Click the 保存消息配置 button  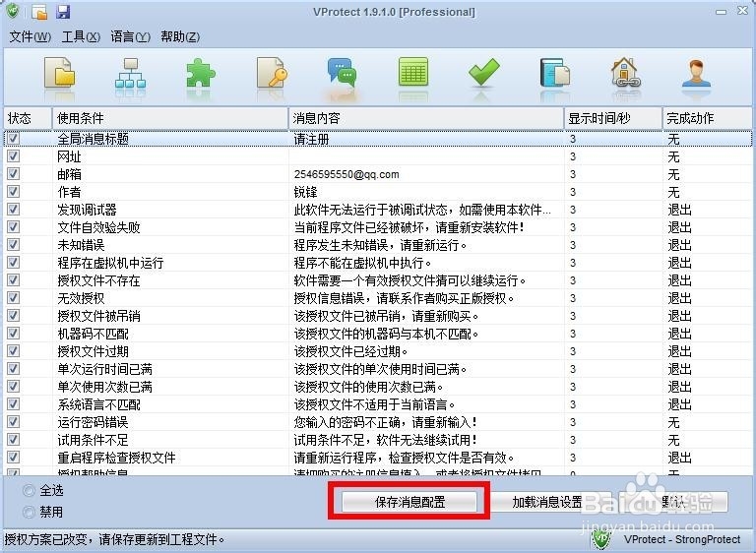click(x=409, y=502)
